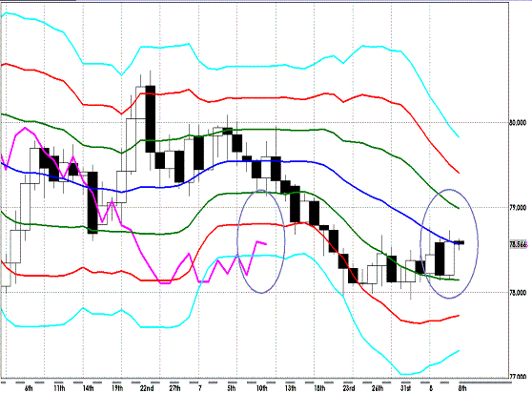The image size is (532, 393).
Task: Click the 18th date label
Action: [319, 388]
